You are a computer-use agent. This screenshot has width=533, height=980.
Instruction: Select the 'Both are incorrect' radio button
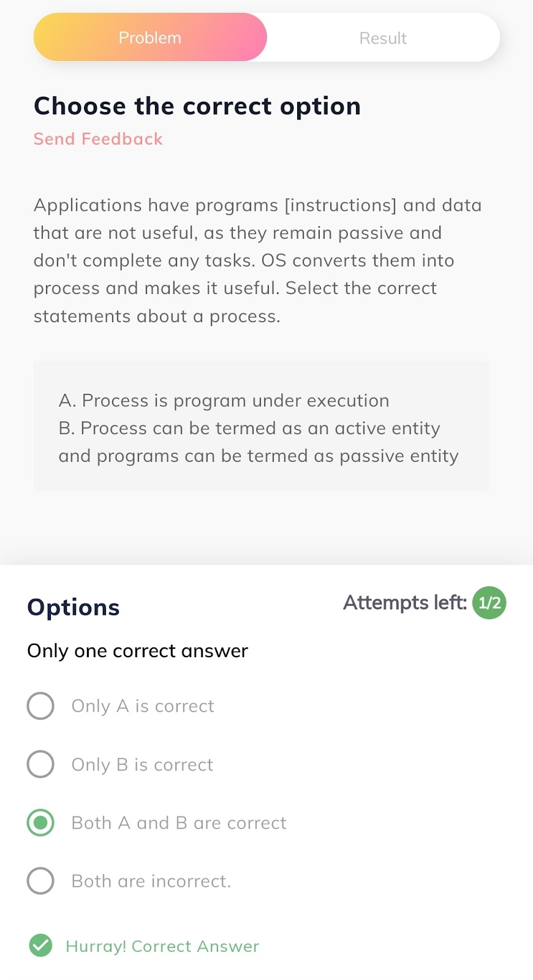(40, 881)
